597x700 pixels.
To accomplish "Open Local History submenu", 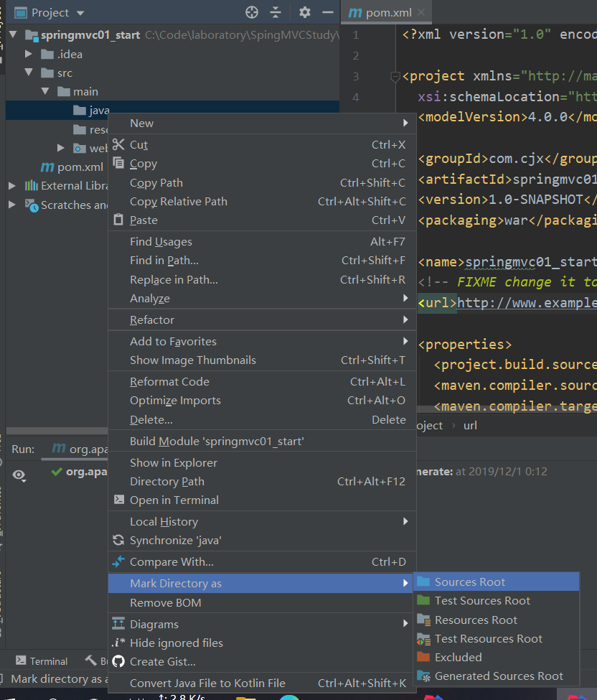I will coord(263,521).
